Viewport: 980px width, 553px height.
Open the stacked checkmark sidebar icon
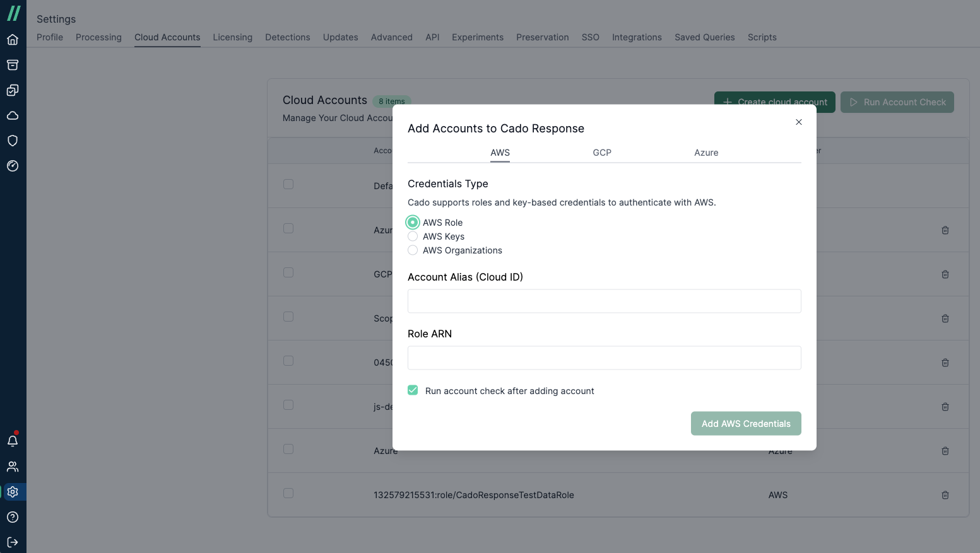[13, 90]
